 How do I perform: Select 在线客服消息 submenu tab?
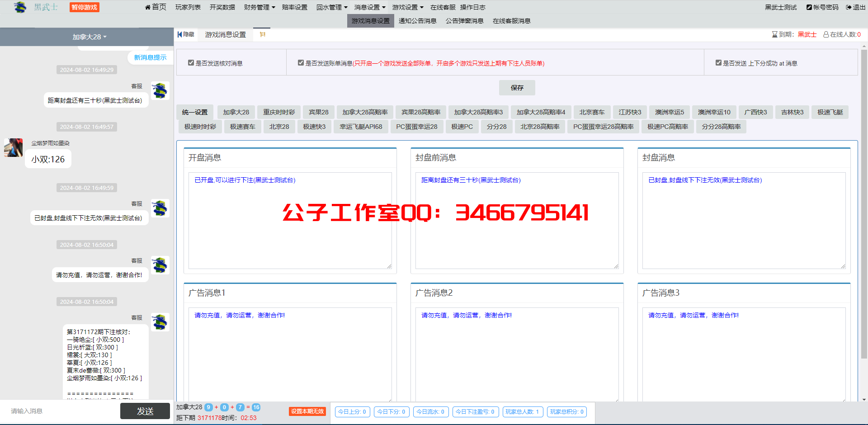click(x=512, y=21)
